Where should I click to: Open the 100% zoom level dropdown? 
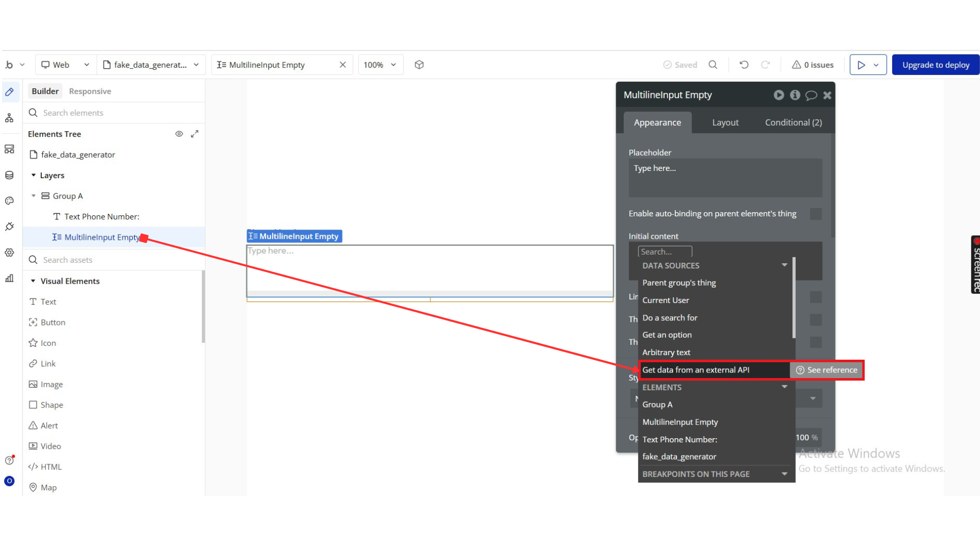tap(380, 65)
